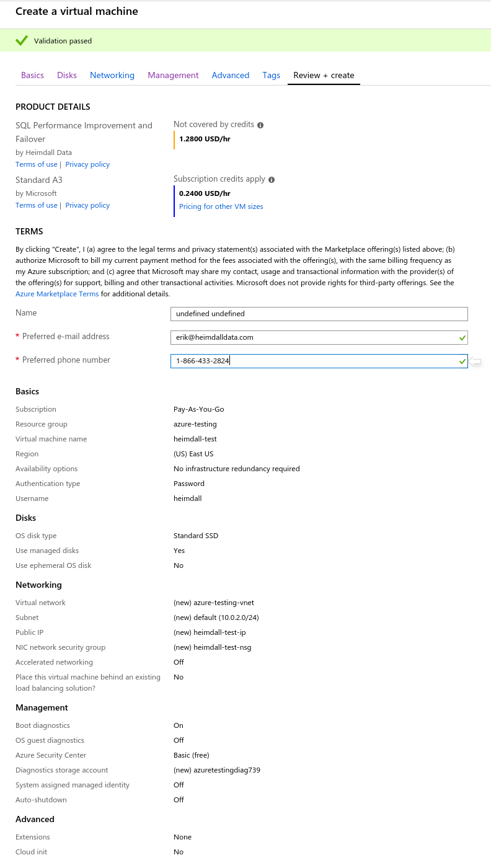Screen dimensions: 491x868
Task: Open the Advanced tab
Action: click(230, 75)
